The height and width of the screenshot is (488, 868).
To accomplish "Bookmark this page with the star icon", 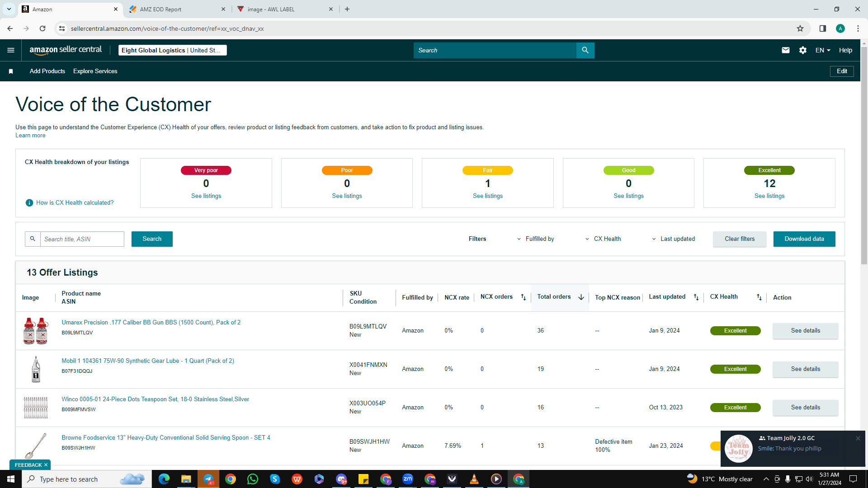I will coord(800,28).
